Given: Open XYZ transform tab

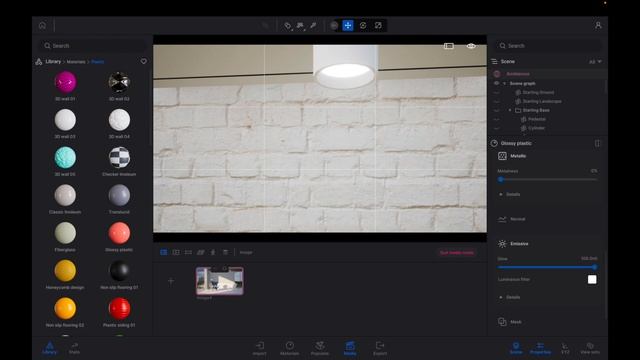Looking at the screenshot, I should (x=565, y=348).
